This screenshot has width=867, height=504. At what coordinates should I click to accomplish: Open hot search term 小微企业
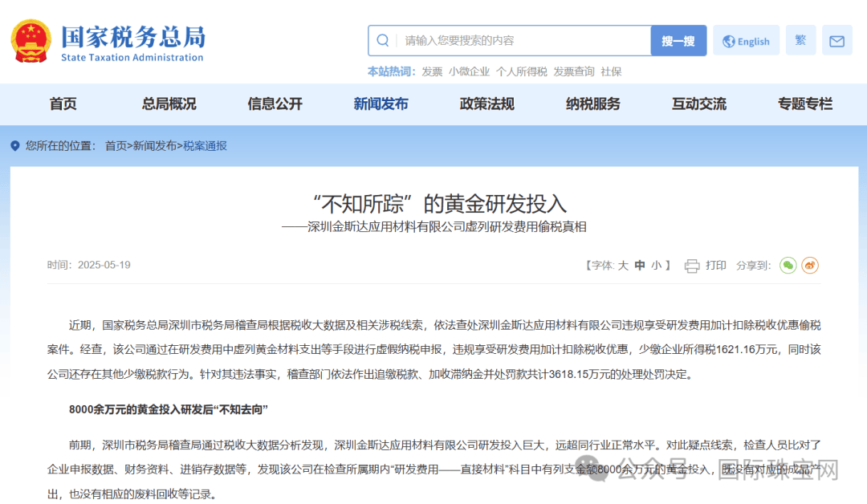469,71
